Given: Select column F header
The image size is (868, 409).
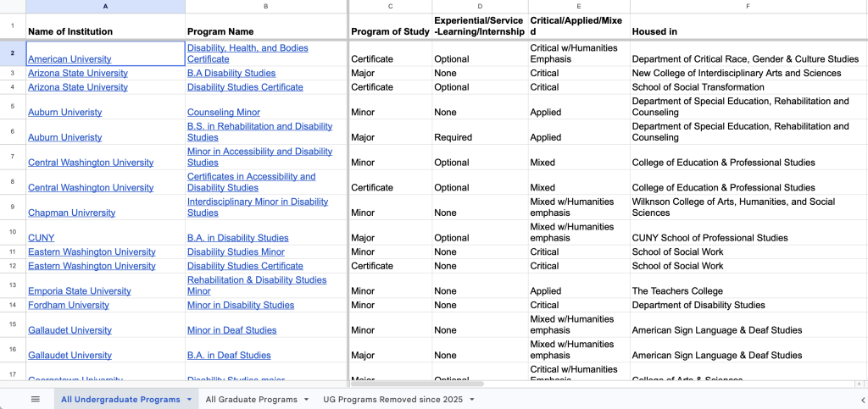Looking at the screenshot, I should pos(748,6).
